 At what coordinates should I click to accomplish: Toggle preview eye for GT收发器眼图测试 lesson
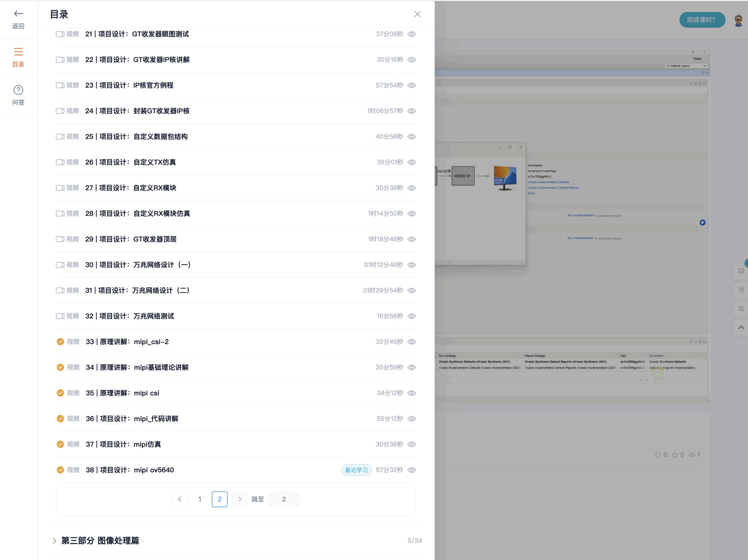pos(411,34)
